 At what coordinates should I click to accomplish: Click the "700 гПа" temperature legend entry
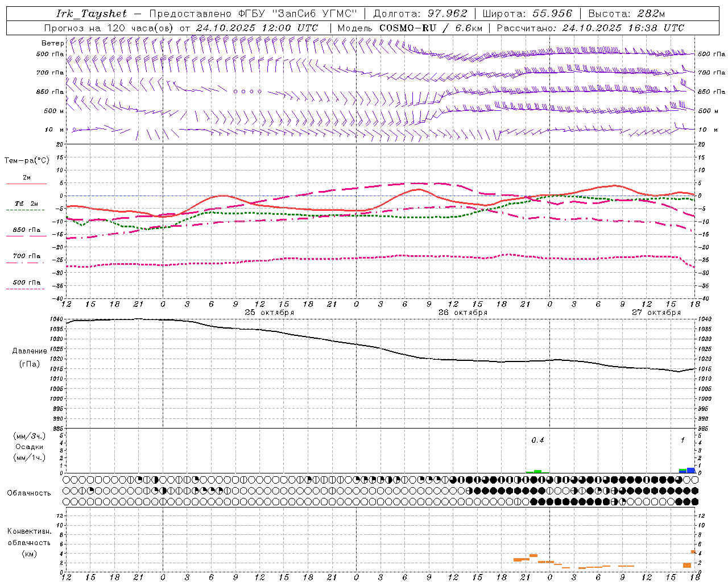point(27,256)
